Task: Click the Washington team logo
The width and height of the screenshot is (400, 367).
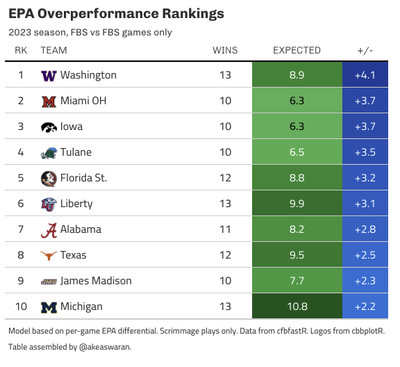Action: click(x=49, y=76)
